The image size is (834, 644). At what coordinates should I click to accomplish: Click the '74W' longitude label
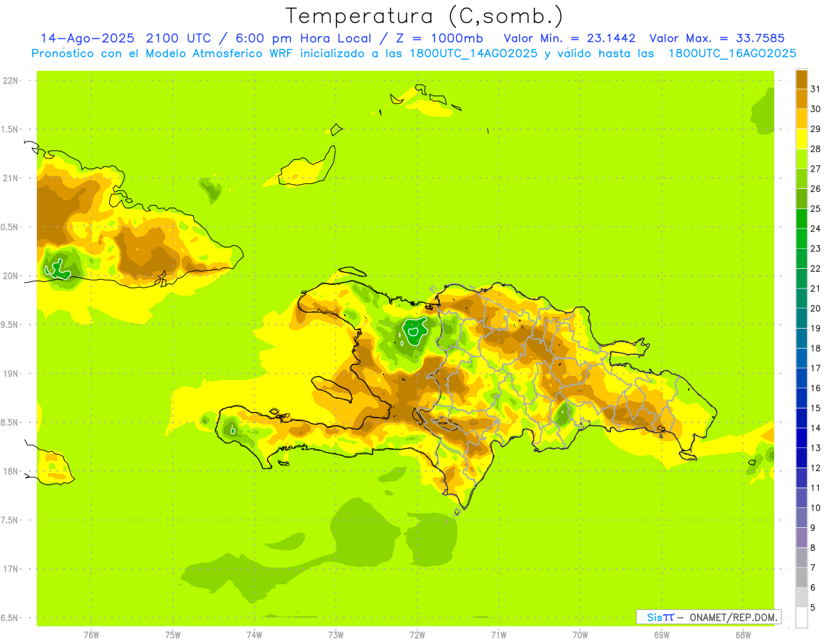(254, 635)
